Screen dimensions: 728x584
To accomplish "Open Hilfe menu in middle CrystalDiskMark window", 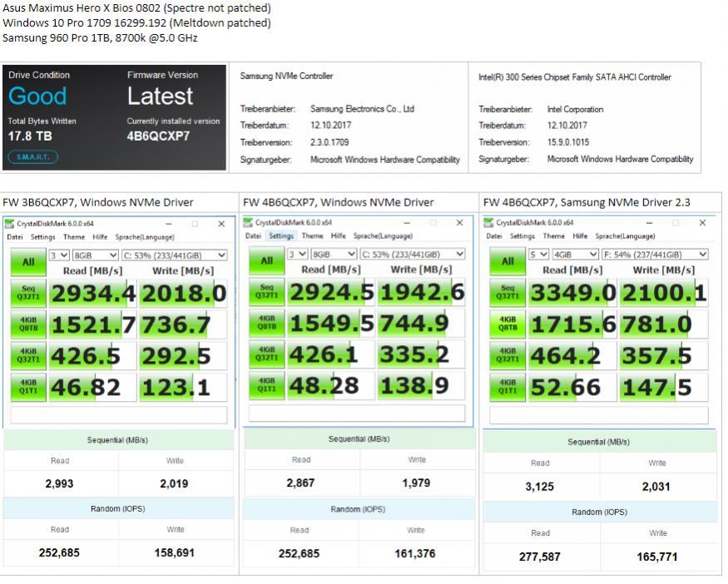I will 339,235.
